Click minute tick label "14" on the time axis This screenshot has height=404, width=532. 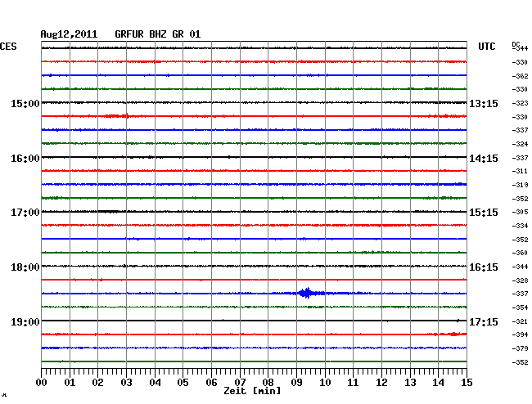coord(438,383)
